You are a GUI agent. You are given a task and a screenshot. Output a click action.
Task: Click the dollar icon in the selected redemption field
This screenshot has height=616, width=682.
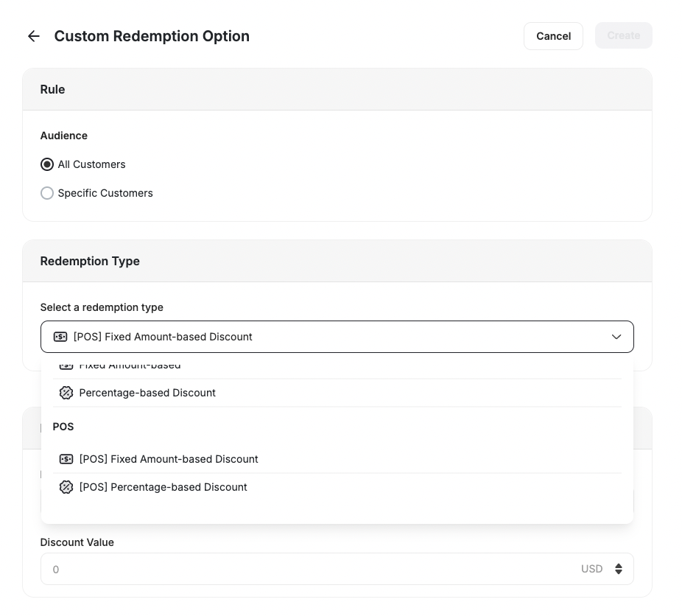[60, 337]
